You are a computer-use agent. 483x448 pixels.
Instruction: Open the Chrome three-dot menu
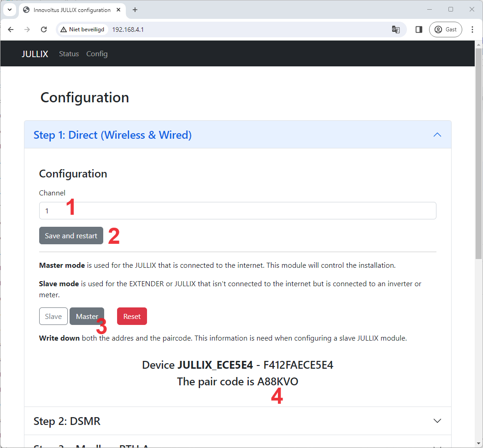click(x=472, y=29)
